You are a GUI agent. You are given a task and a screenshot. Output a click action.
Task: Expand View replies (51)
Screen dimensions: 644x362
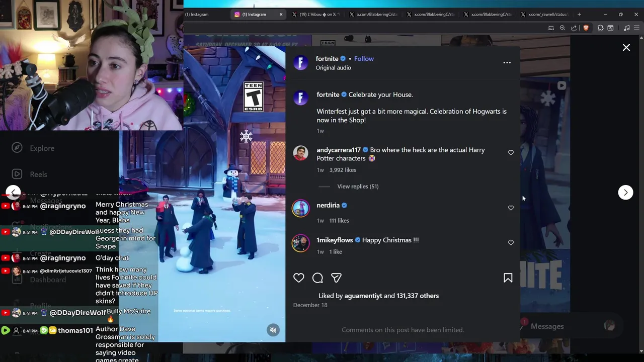(x=358, y=187)
